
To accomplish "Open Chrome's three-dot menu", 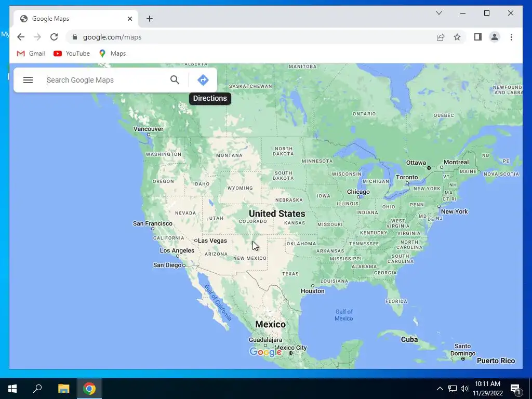I will pyautogui.click(x=511, y=37).
